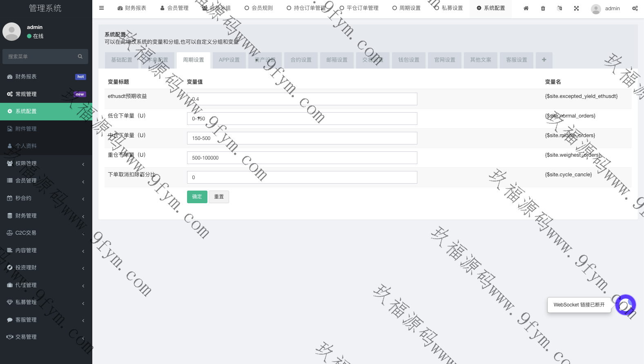The image size is (644, 364).
Task: Open the settings cogs icon at top right
Action: (x=635, y=8)
